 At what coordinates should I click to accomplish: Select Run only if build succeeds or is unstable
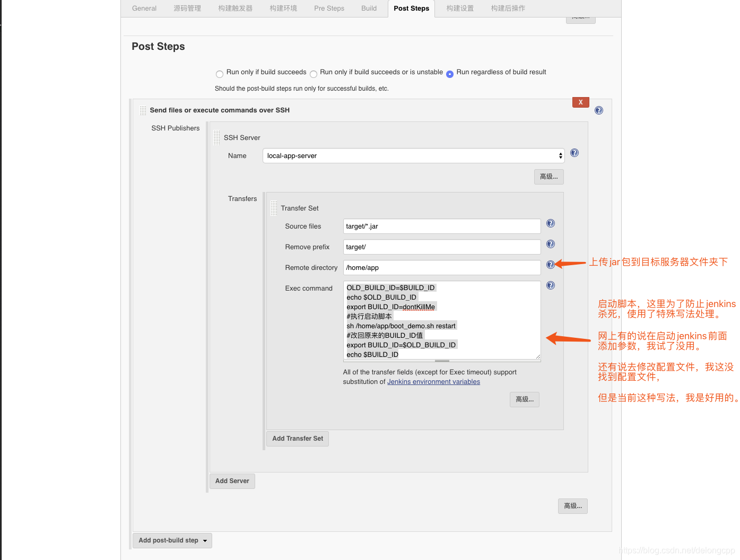[x=313, y=74]
